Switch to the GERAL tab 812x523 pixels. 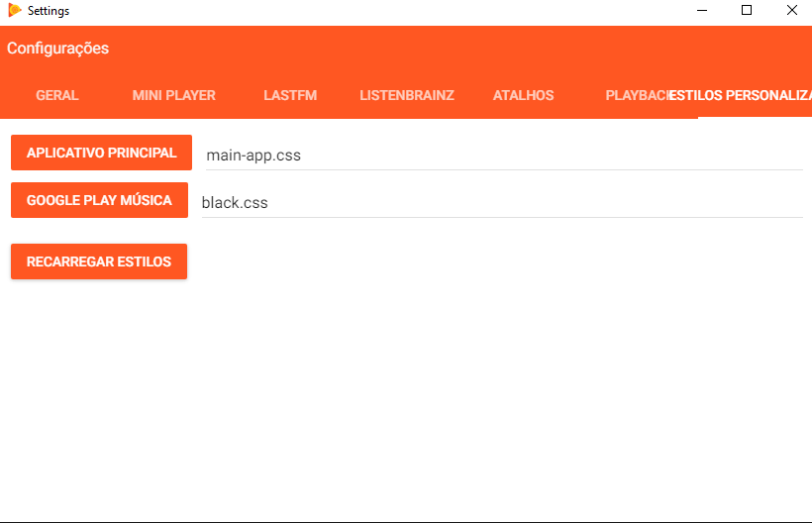coord(57,95)
